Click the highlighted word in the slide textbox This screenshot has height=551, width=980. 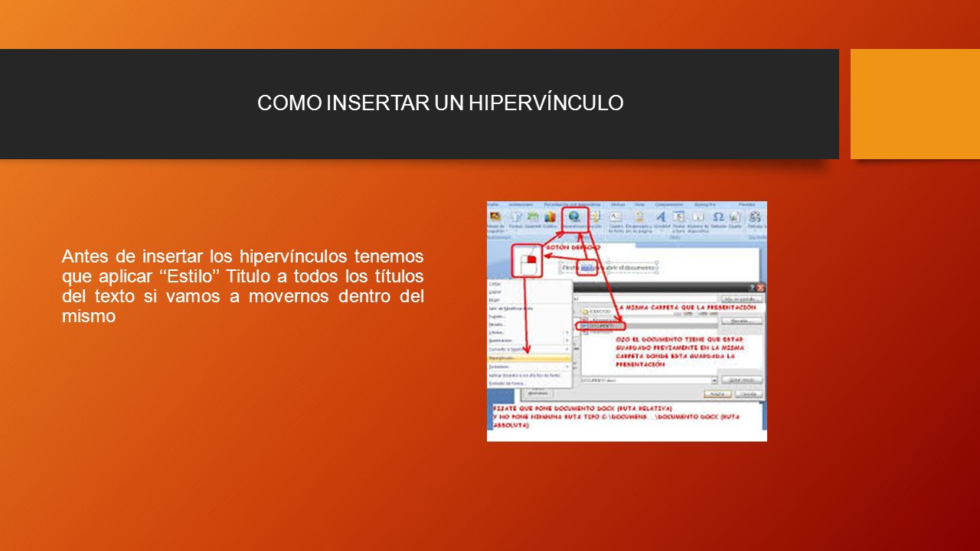click(x=587, y=267)
